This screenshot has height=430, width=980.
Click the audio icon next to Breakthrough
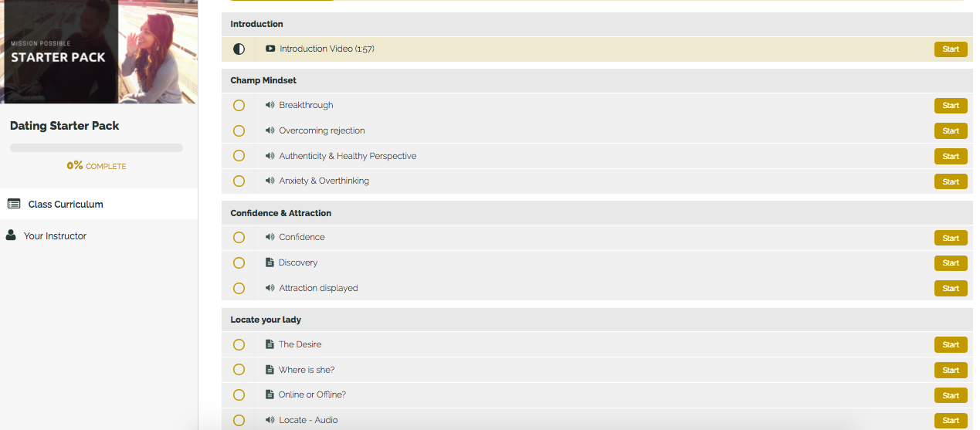[x=270, y=105]
